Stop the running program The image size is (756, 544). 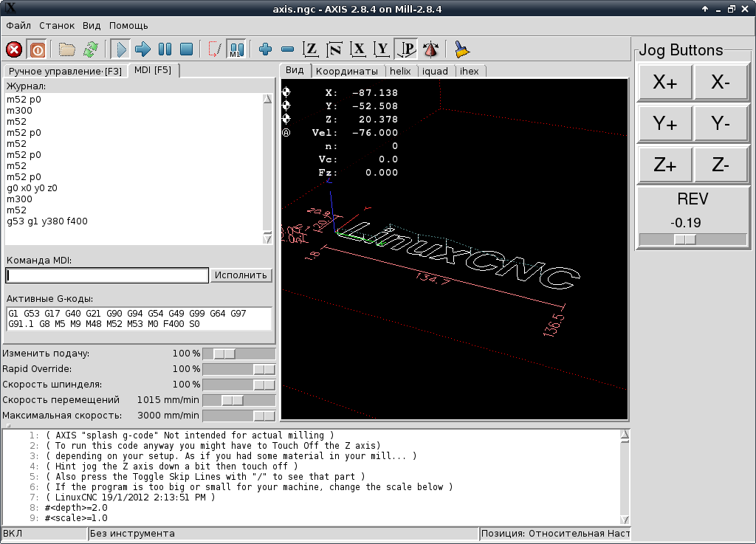pos(187,49)
